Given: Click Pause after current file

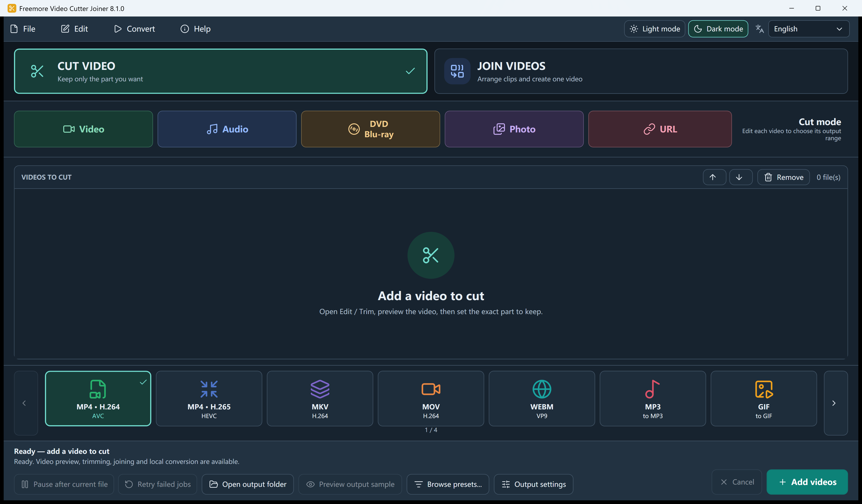Looking at the screenshot, I should tap(64, 484).
